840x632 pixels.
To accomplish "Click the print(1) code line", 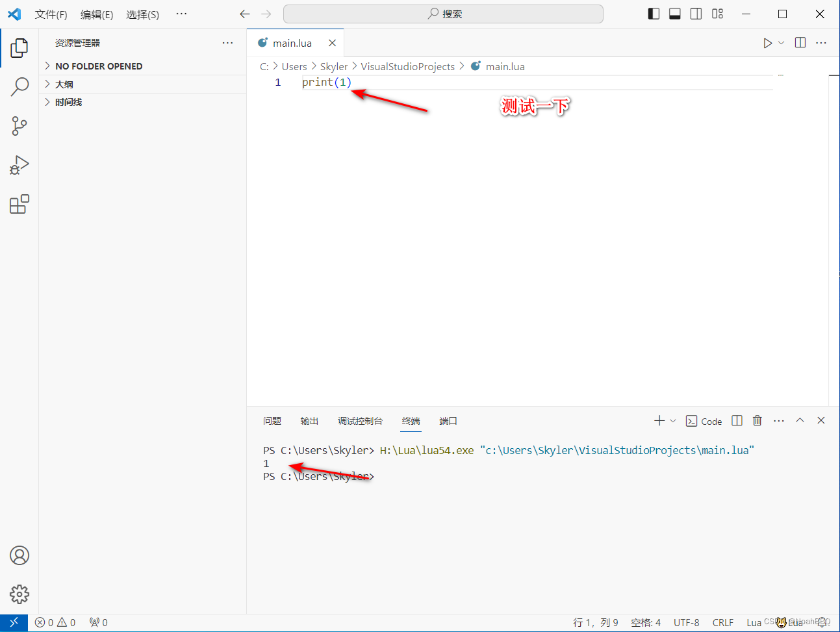I will tap(327, 82).
